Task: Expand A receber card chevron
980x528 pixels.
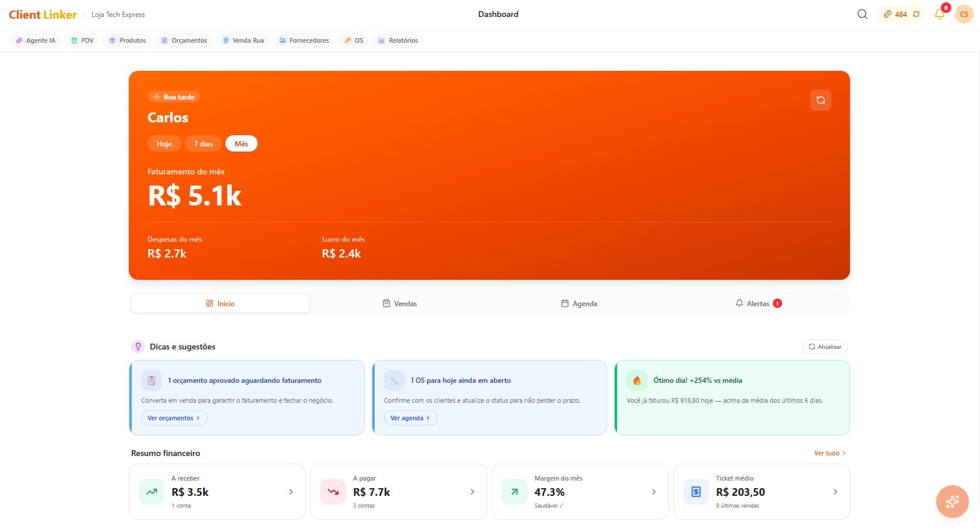Action: click(x=291, y=492)
